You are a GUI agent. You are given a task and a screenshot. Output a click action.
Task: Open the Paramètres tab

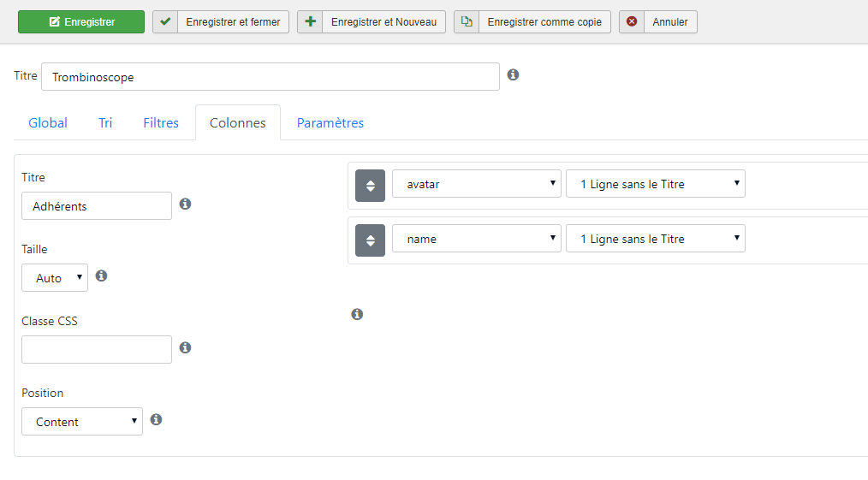click(x=330, y=122)
